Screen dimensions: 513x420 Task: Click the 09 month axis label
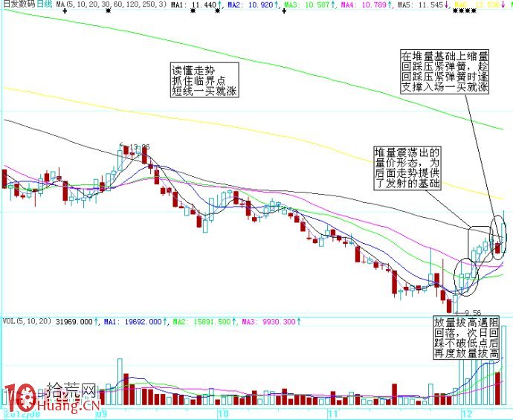click(101, 413)
